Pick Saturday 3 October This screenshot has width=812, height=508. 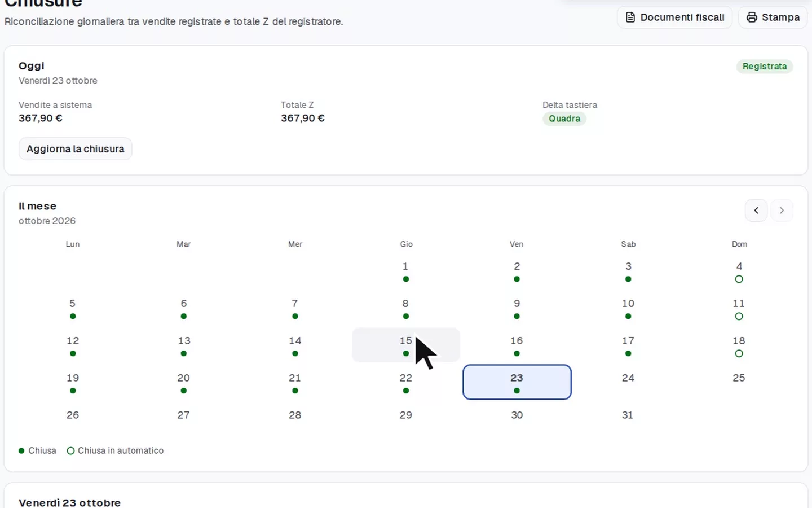[628, 270]
